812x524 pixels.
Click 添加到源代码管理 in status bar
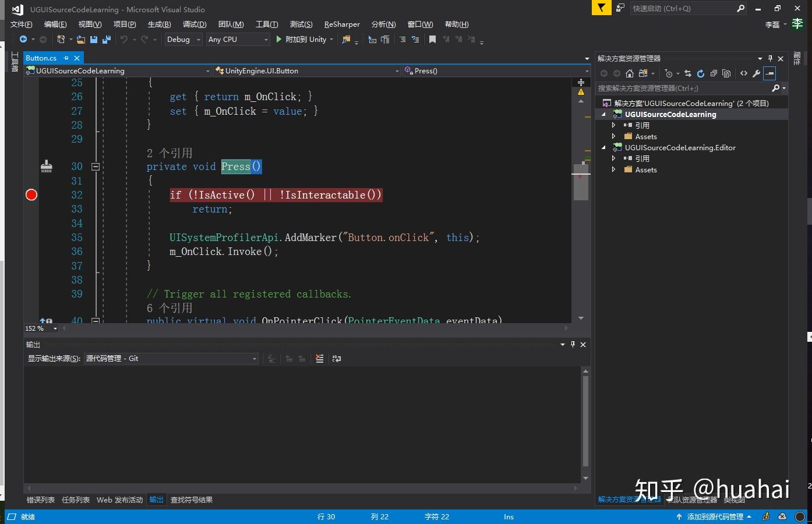[x=714, y=516]
